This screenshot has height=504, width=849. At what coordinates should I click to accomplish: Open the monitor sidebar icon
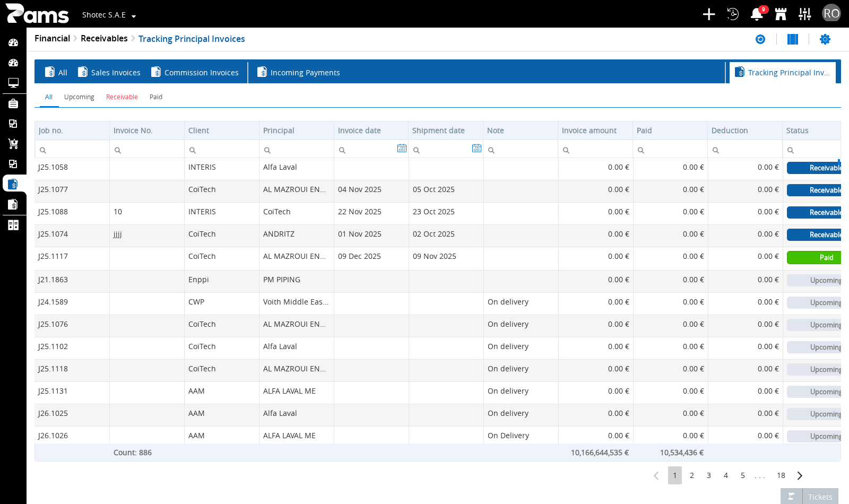click(13, 83)
